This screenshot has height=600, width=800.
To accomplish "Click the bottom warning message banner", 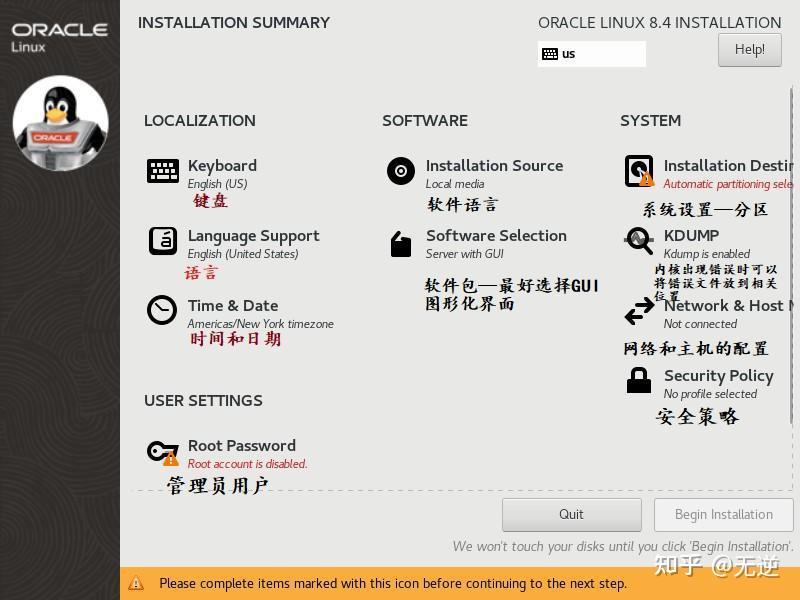I will pyautogui.click(x=400, y=583).
